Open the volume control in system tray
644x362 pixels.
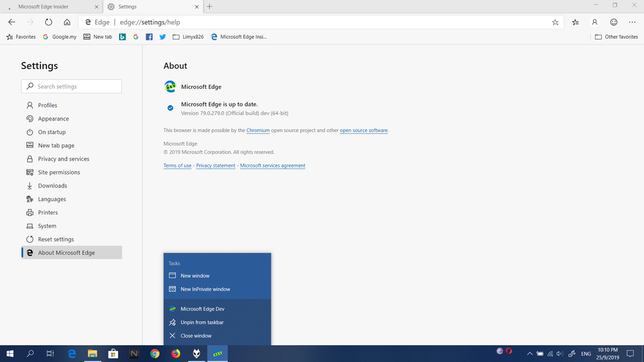click(x=560, y=354)
